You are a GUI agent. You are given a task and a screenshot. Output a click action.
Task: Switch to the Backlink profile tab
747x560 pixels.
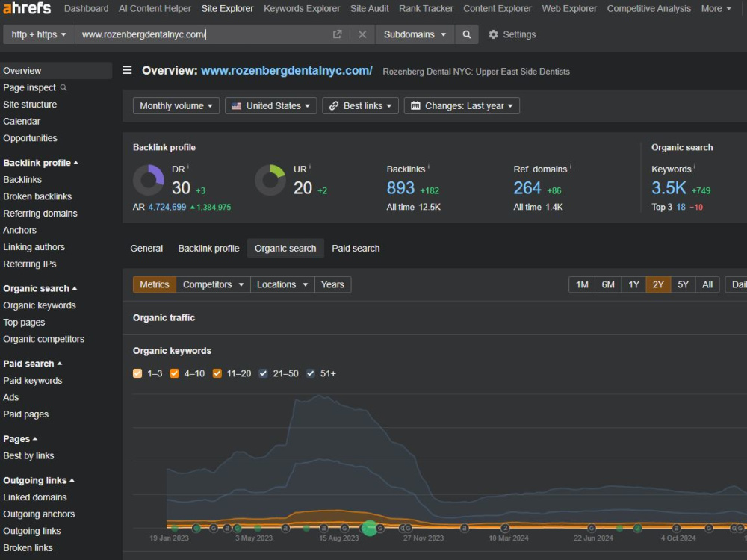point(208,249)
